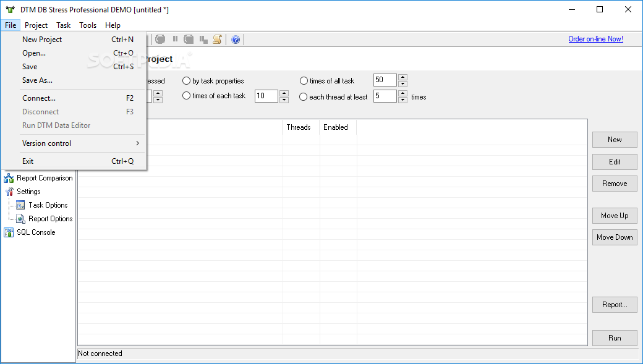Click the application icon in title bar
The image size is (643, 364).
click(11, 9)
